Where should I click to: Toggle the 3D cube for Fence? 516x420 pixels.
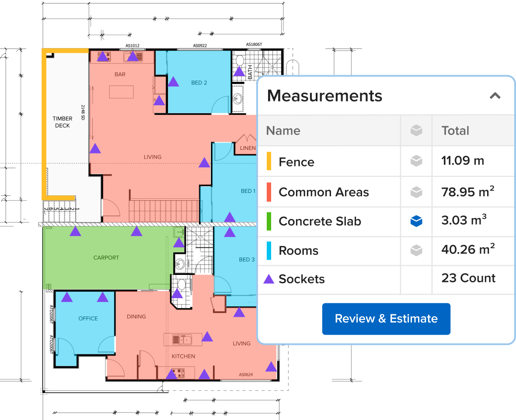[416, 161]
